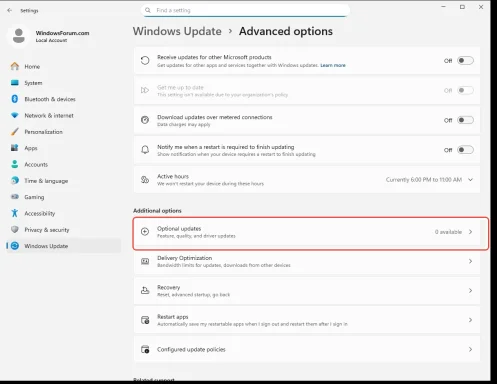This screenshot has width=497, height=384.
Task: Open the Optional updates row
Action: [x=307, y=232]
